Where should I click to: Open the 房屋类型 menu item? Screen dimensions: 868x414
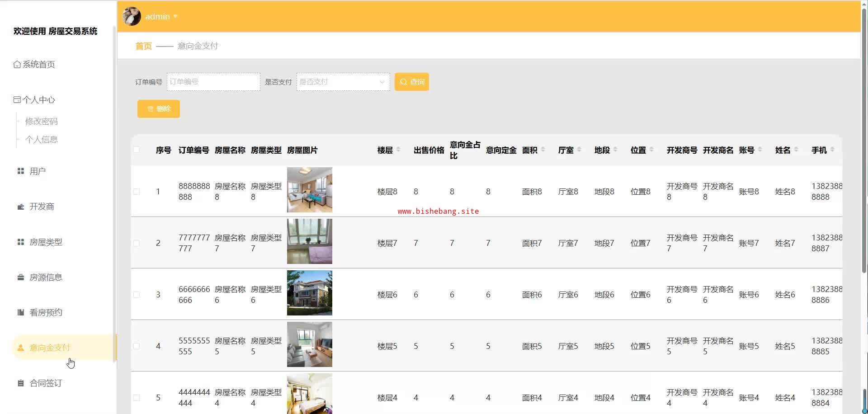(46, 242)
